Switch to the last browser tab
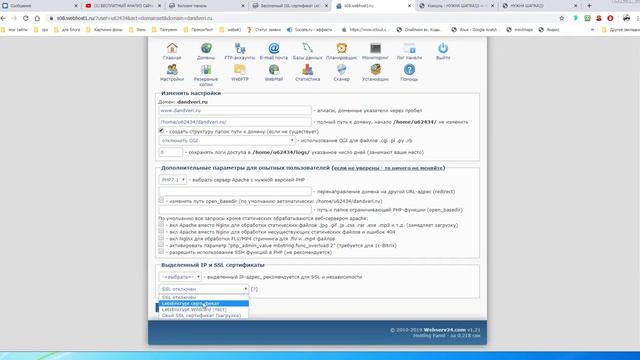Screen dimensions: 640x360 pos(540,6)
